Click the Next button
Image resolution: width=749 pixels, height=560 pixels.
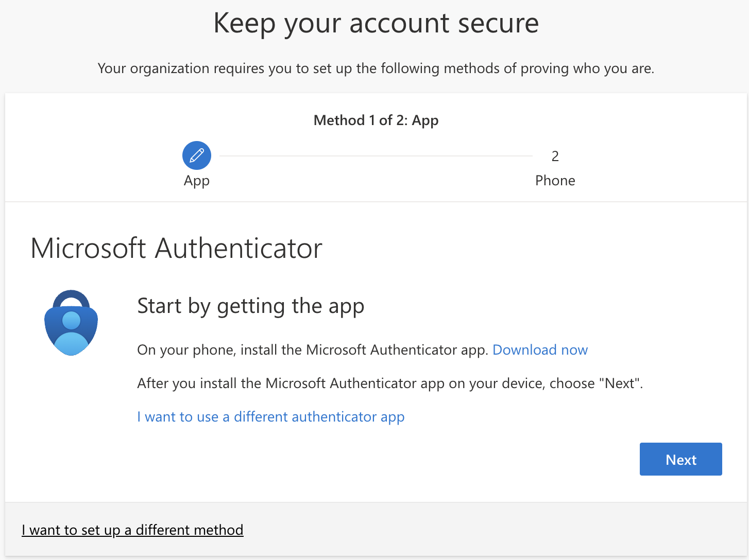tap(680, 459)
